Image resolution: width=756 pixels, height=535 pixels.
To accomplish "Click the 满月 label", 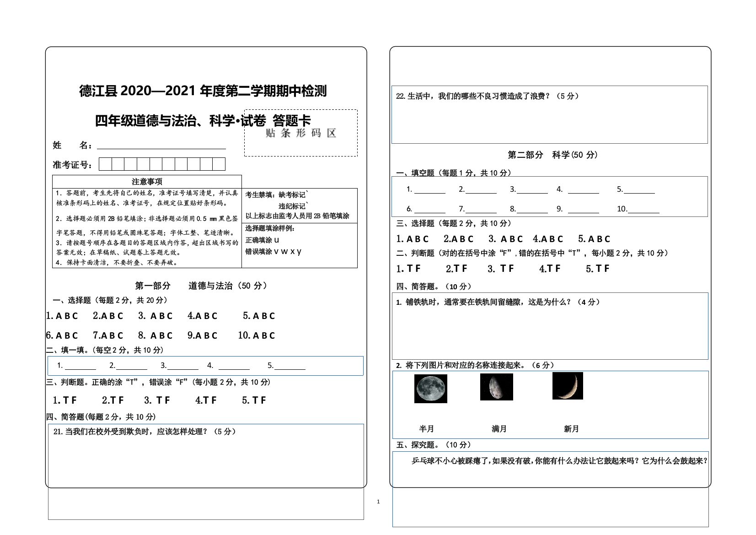I will pos(499,429).
